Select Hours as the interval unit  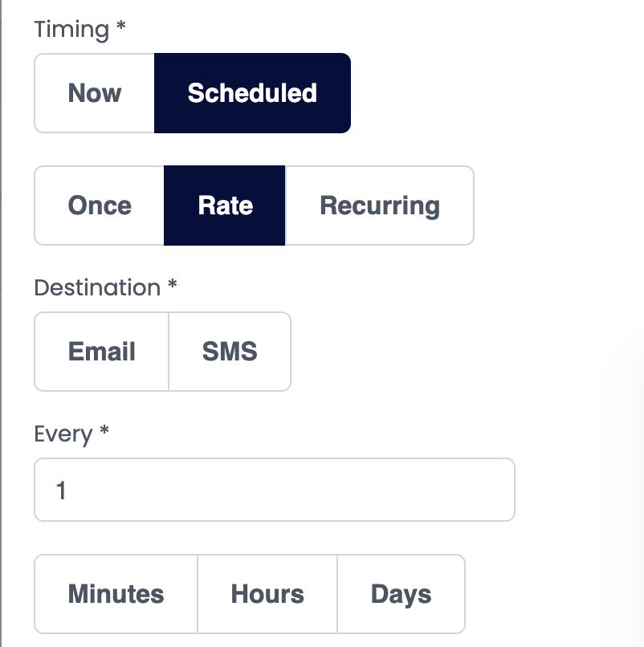tap(267, 594)
